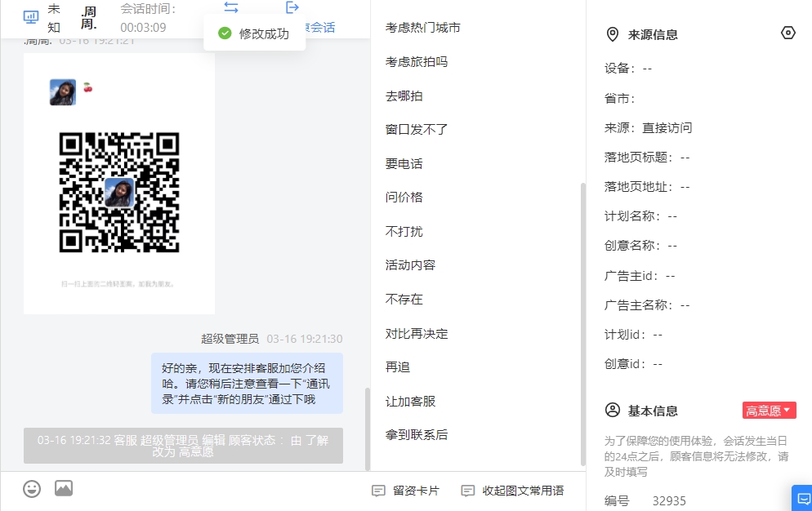Viewport: 812px width, 511px height.
Task: Select quick phrase 不存在
Action: 404,300
